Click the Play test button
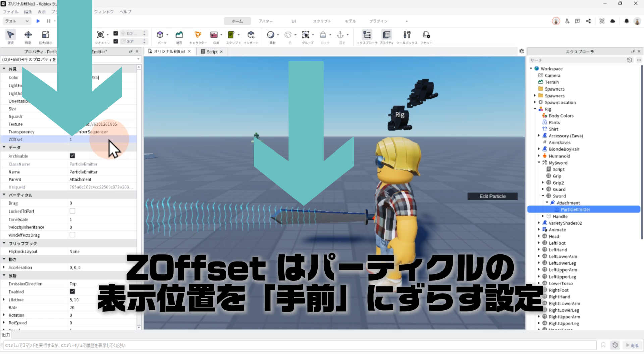 pos(38,21)
